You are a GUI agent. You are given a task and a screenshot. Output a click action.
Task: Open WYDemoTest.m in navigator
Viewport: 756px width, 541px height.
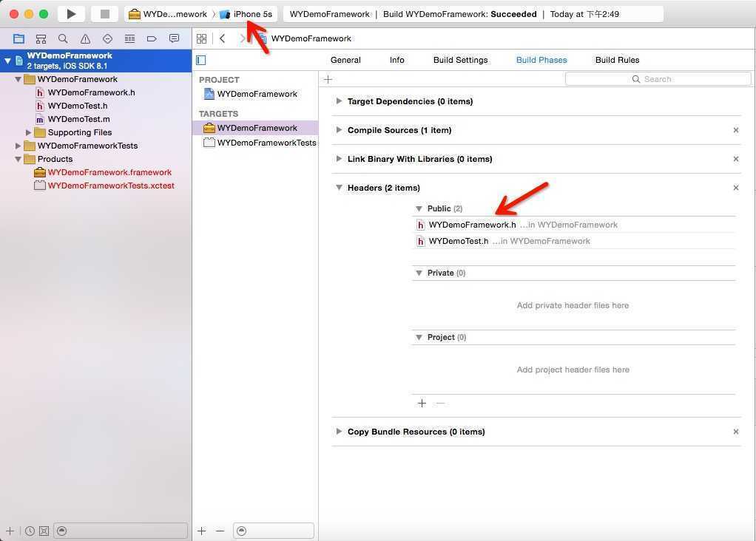78,120
